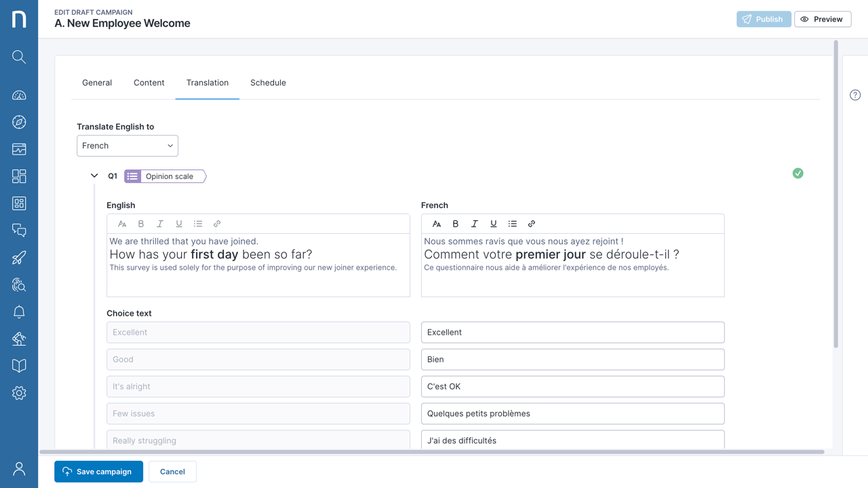Open the notifications bell in the sidebar
The image size is (868, 488).
[x=18, y=312]
